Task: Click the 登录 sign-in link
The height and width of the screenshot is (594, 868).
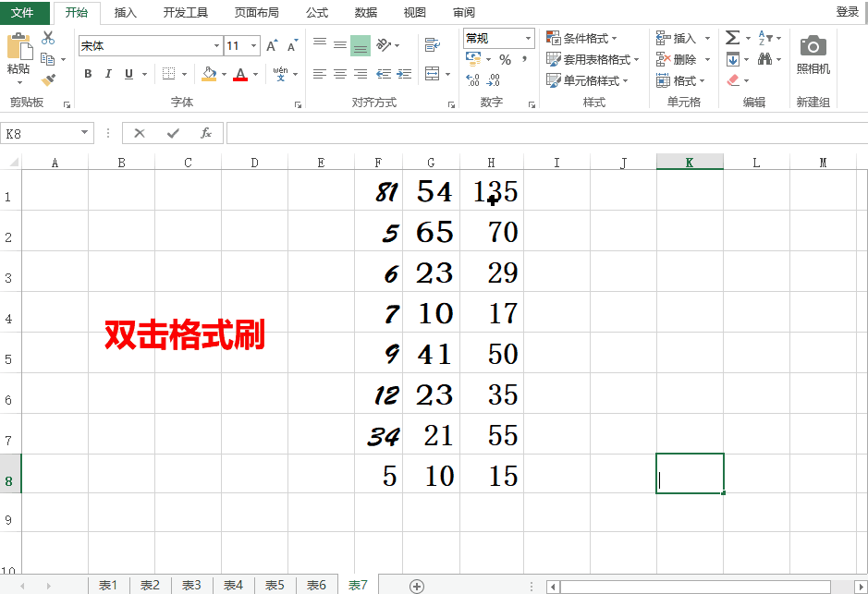Action: (x=847, y=12)
